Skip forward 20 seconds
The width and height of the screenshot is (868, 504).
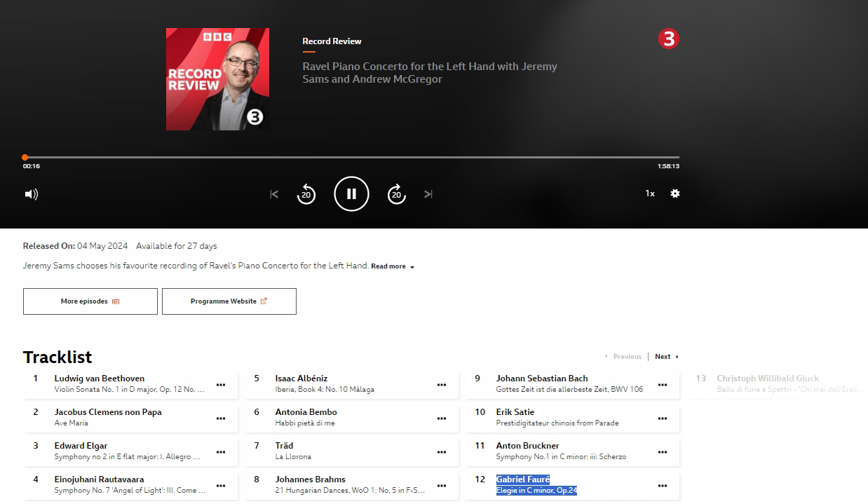tap(396, 194)
